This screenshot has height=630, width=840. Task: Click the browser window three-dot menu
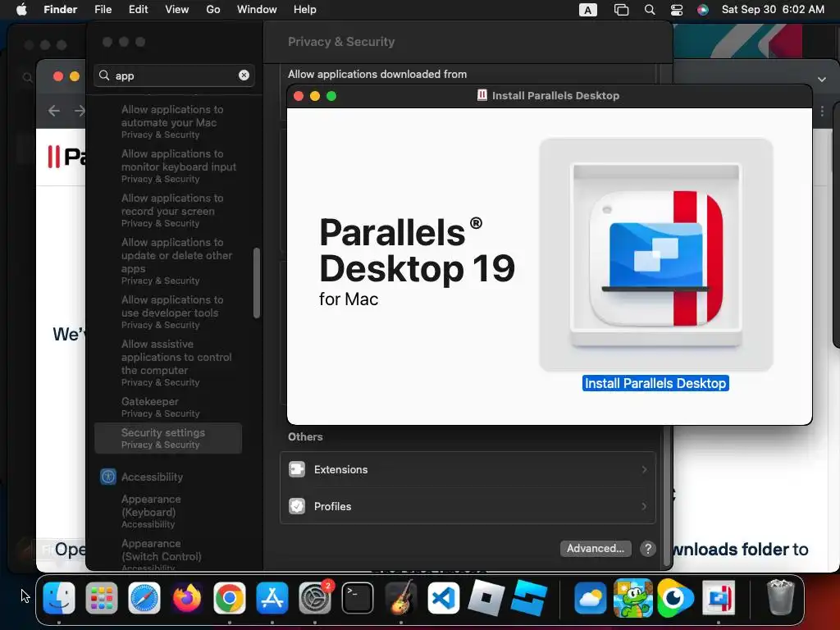(x=822, y=112)
